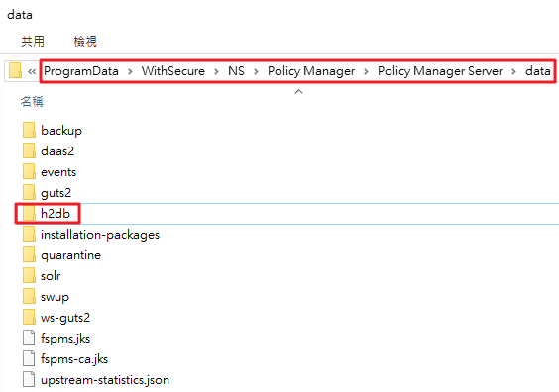The width and height of the screenshot is (559, 392).
Task: Select the daas2 folder icon
Action: 29,150
